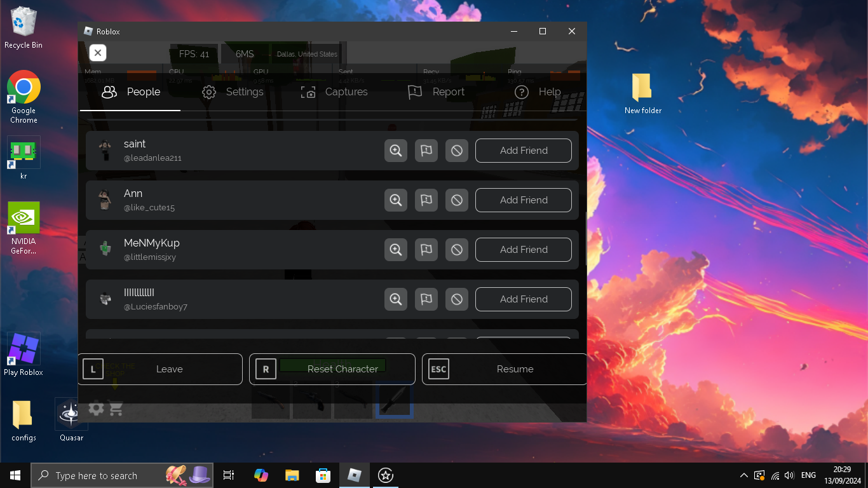Select the @littlemissjxy username text

(150, 257)
